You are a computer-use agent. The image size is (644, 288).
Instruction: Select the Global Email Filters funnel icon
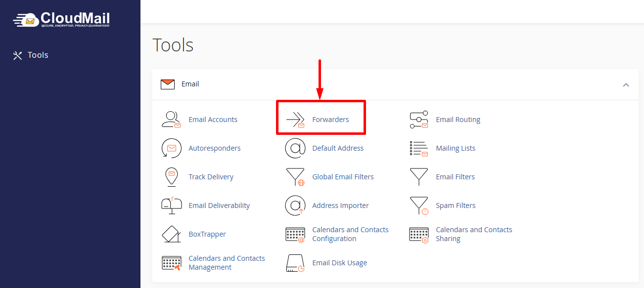(295, 177)
